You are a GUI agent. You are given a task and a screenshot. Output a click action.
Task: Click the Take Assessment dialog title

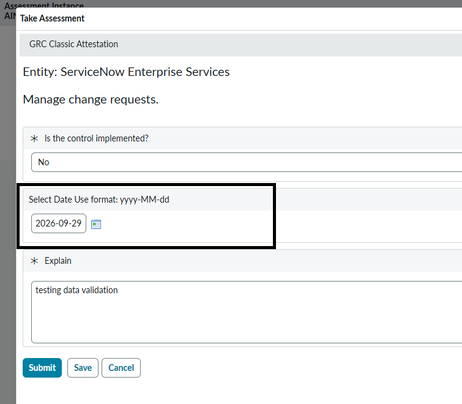pyautogui.click(x=52, y=18)
